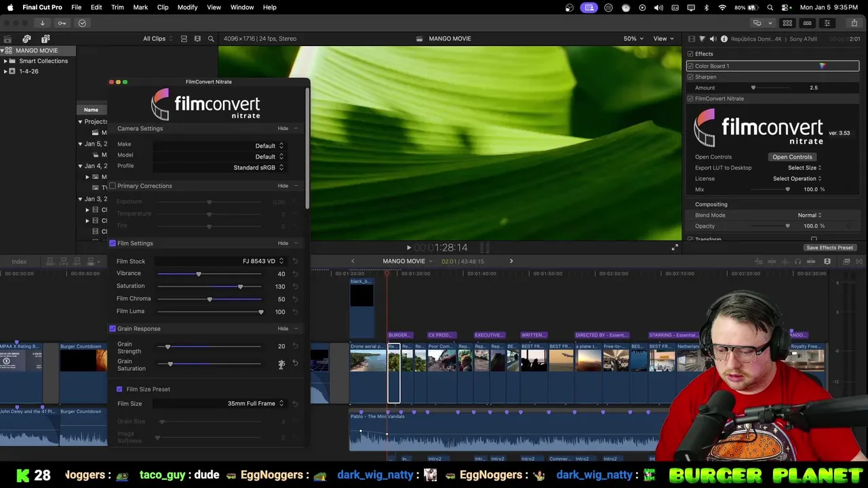Click the FilmConvert Mix slider handle
The image size is (868, 488).
(x=787, y=189)
